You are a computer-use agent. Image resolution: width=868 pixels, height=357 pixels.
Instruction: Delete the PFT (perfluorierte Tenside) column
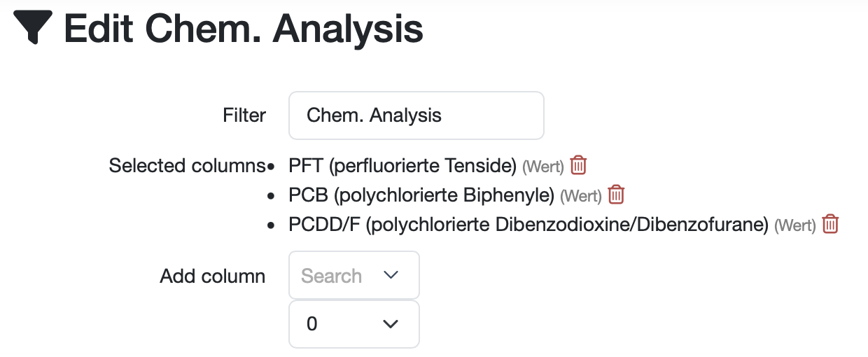pos(578,166)
